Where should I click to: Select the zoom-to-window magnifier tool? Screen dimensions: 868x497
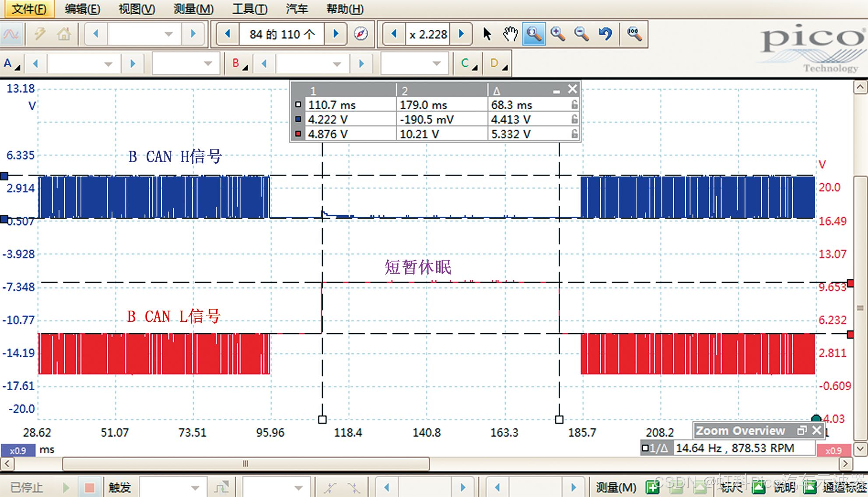tap(534, 34)
